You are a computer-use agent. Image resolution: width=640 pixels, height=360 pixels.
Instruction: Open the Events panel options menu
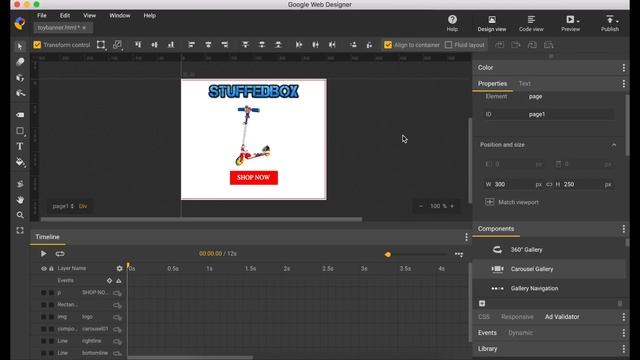624,333
